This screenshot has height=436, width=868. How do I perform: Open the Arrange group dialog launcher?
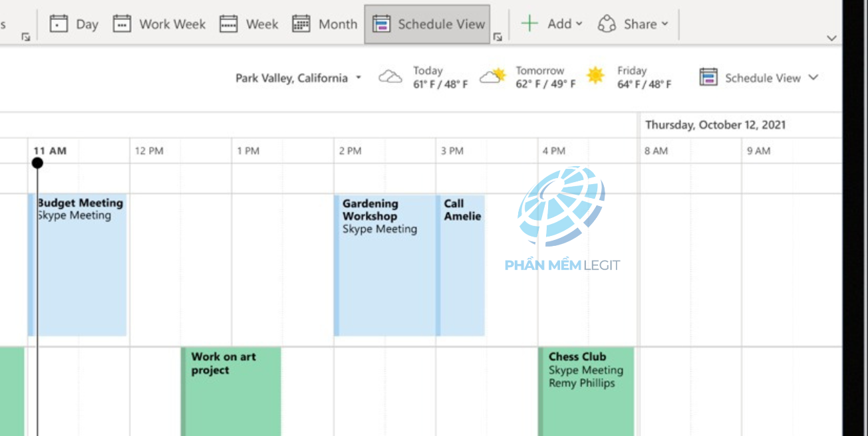[497, 37]
